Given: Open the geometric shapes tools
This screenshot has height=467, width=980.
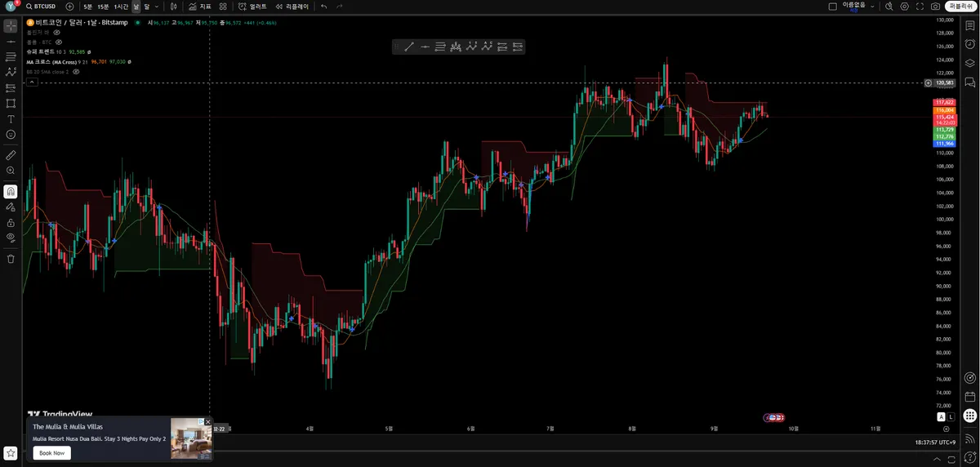Looking at the screenshot, I should tap(11, 103).
